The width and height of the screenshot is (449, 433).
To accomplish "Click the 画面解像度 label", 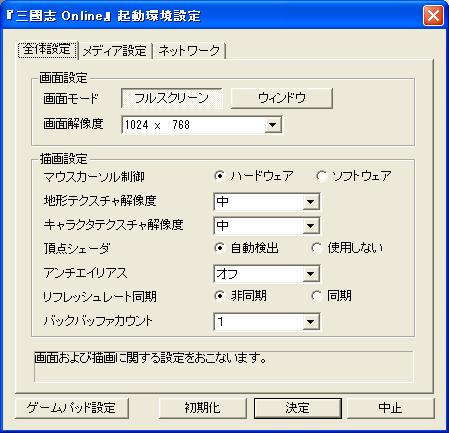I will (x=73, y=124).
